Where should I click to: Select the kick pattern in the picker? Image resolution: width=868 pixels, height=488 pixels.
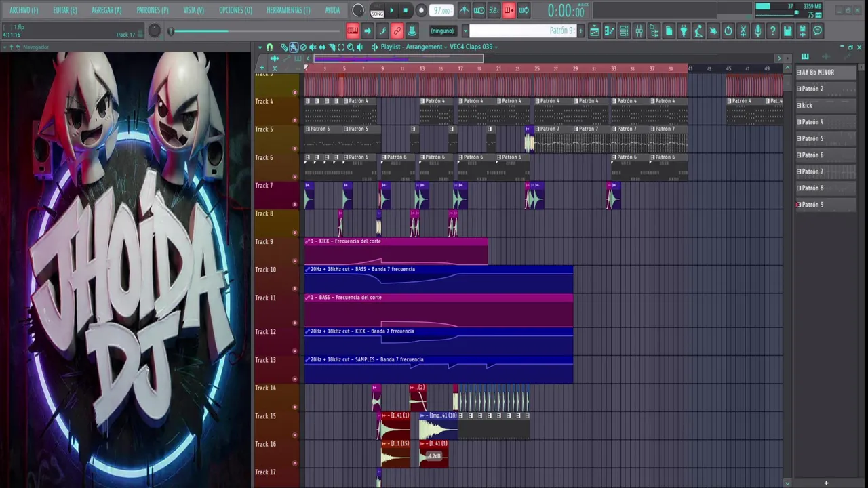(x=826, y=106)
